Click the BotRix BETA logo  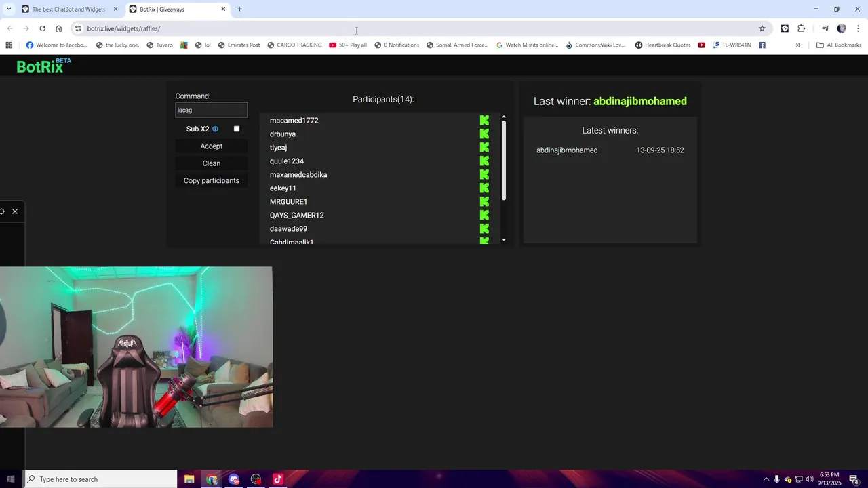click(x=43, y=66)
